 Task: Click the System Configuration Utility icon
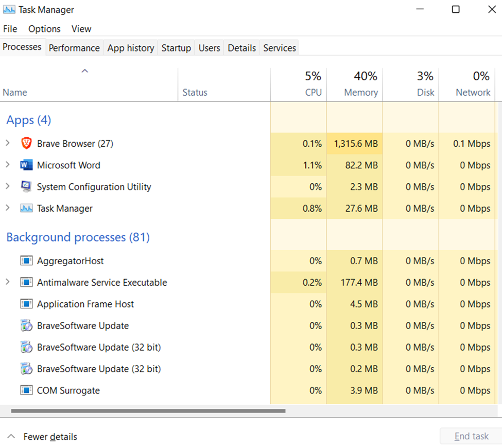tap(26, 187)
